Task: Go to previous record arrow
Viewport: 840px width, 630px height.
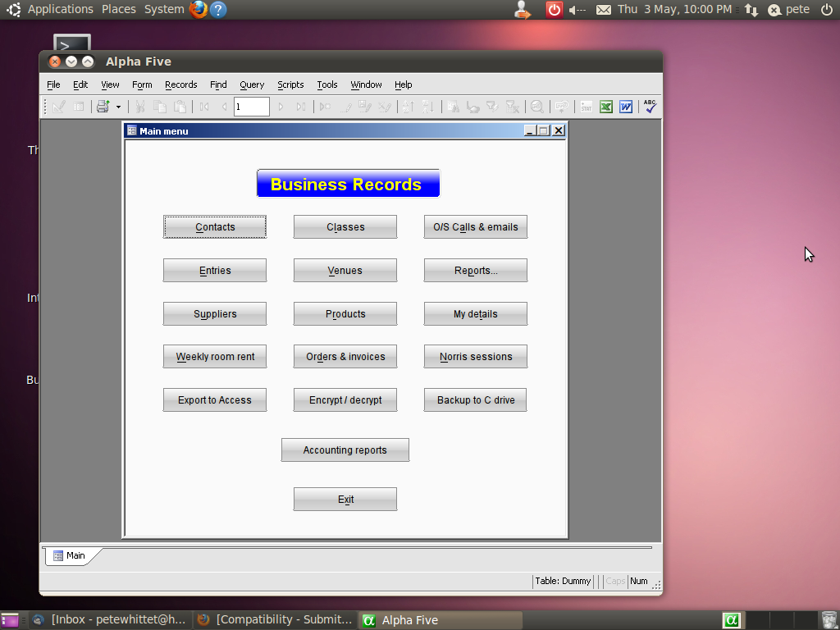Action: (x=224, y=107)
